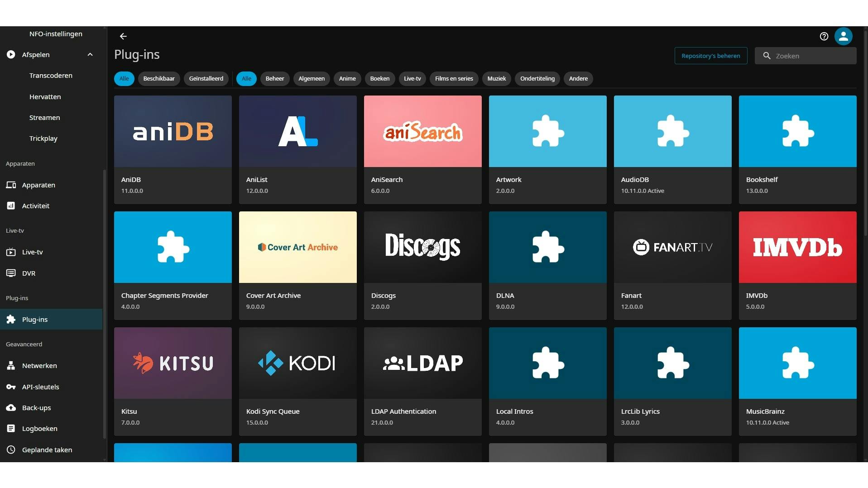868x488 pixels.
Task: Select the Alle status filter chip
Action: pos(124,79)
